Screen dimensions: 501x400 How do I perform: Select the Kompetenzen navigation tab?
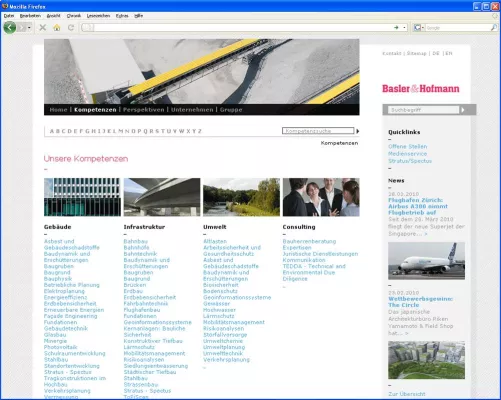[95, 110]
